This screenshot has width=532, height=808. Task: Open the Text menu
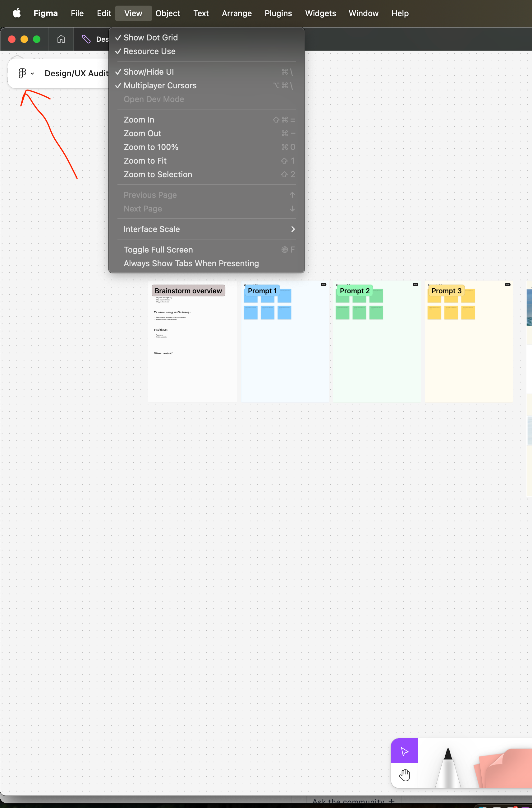tap(201, 13)
